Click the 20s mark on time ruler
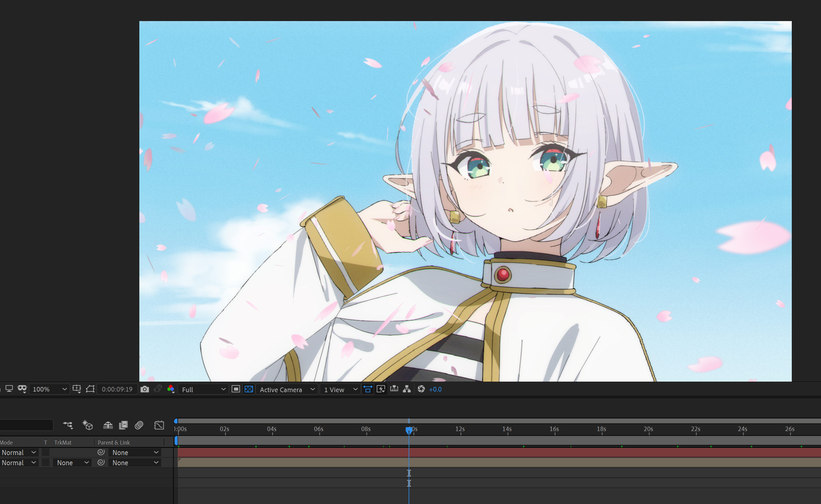The width and height of the screenshot is (821, 504). [x=648, y=429]
